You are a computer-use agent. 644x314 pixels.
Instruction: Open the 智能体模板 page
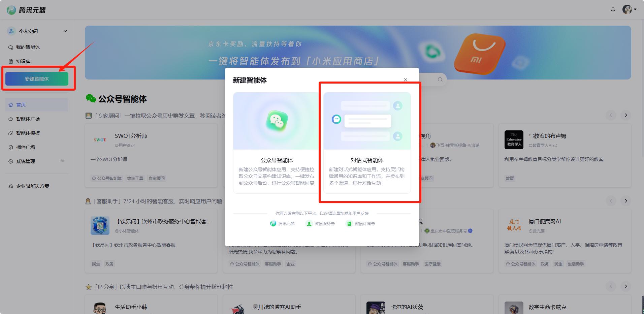28,133
